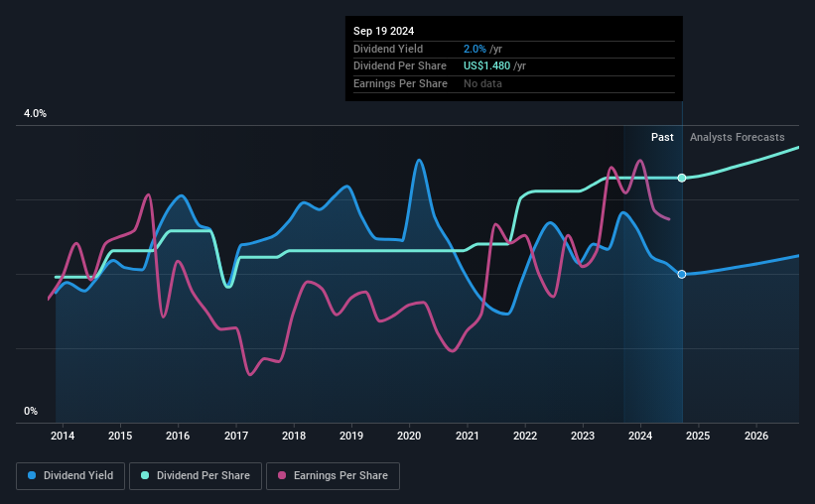Click the 2017 x-axis label
Screen dimensions: 815x504
tap(236, 436)
